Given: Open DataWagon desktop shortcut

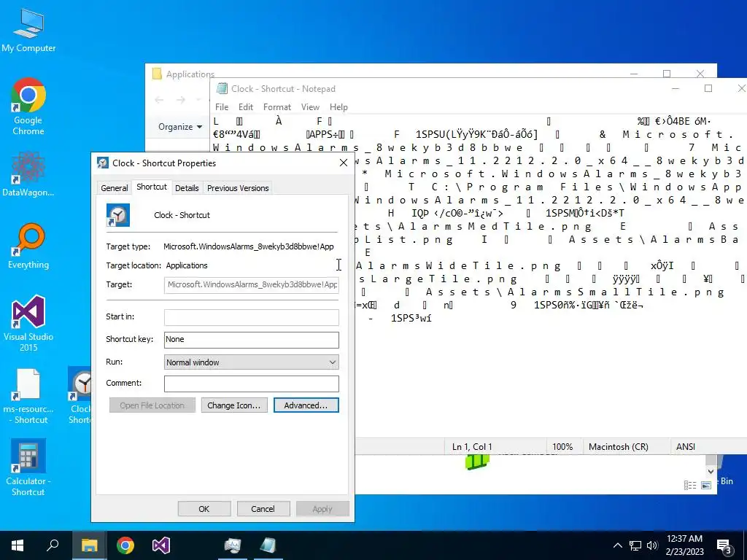Looking at the screenshot, I should pos(28,174).
